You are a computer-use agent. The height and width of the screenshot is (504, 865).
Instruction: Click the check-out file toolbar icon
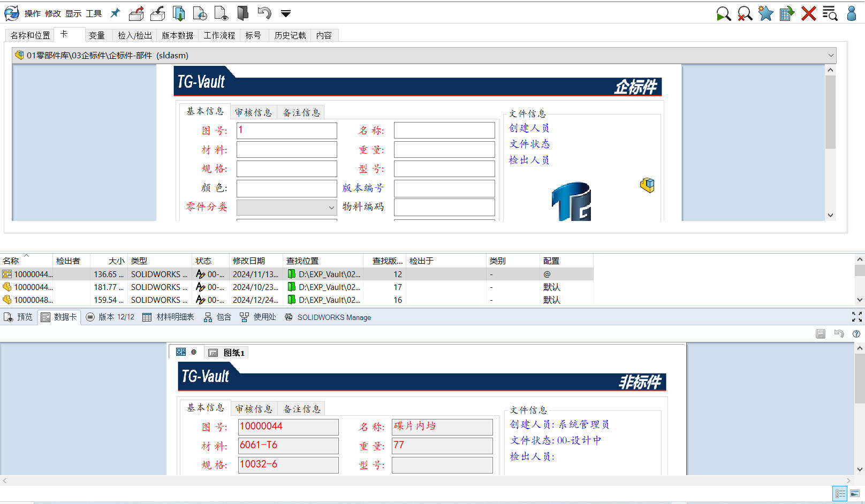click(x=136, y=13)
